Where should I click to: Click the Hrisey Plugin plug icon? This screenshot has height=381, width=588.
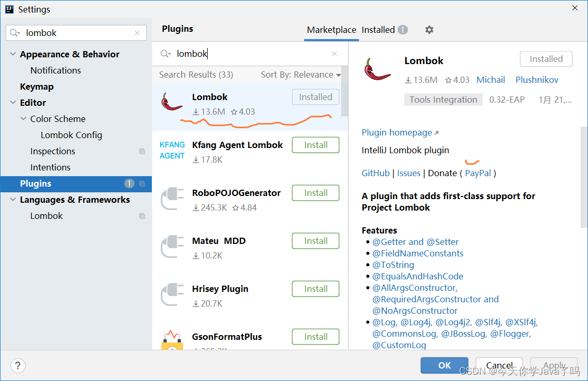click(172, 294)
